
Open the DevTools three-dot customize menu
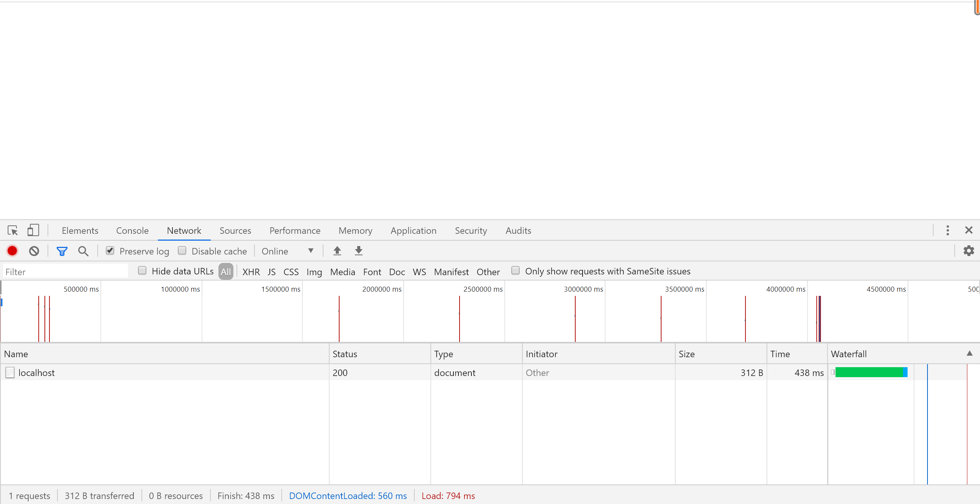(947, 230)
